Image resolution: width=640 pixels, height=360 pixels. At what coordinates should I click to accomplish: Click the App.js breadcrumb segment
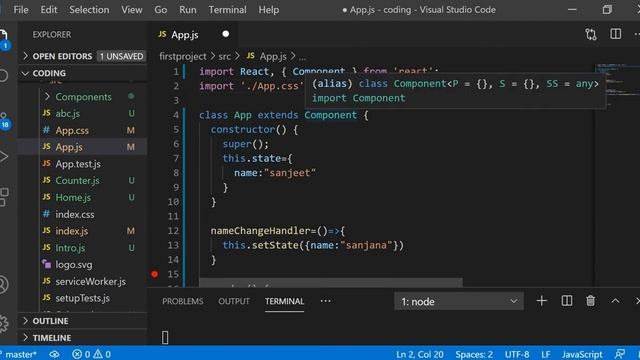(267, 56)
